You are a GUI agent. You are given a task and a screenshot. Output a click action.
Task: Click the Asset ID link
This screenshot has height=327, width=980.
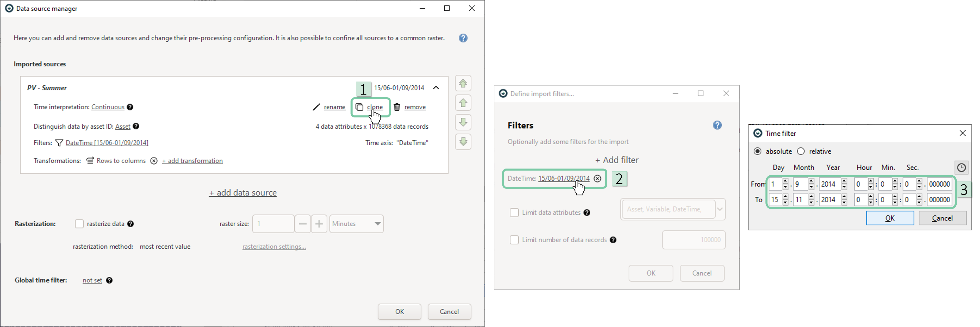[x=123, y=126]
